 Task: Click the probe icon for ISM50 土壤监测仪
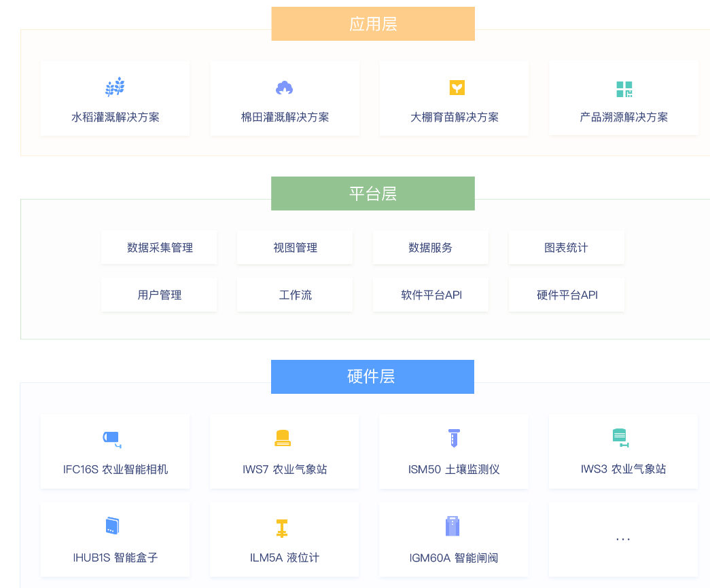[x=454, y=438]
